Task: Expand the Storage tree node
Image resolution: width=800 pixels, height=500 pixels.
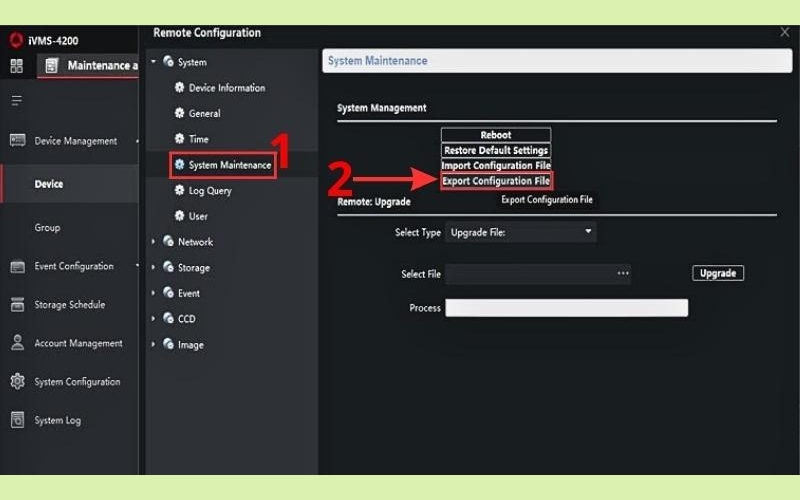Action: (154, 268)
